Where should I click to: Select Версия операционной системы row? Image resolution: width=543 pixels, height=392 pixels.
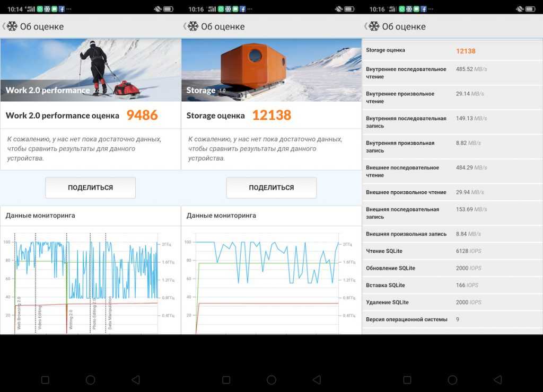pyautogui.click(x=452, y=319)
